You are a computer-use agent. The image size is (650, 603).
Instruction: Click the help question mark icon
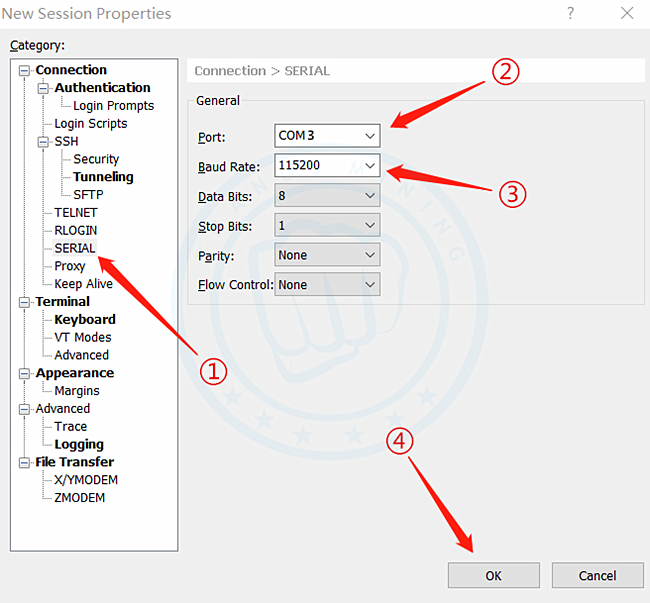click(571, 14)
